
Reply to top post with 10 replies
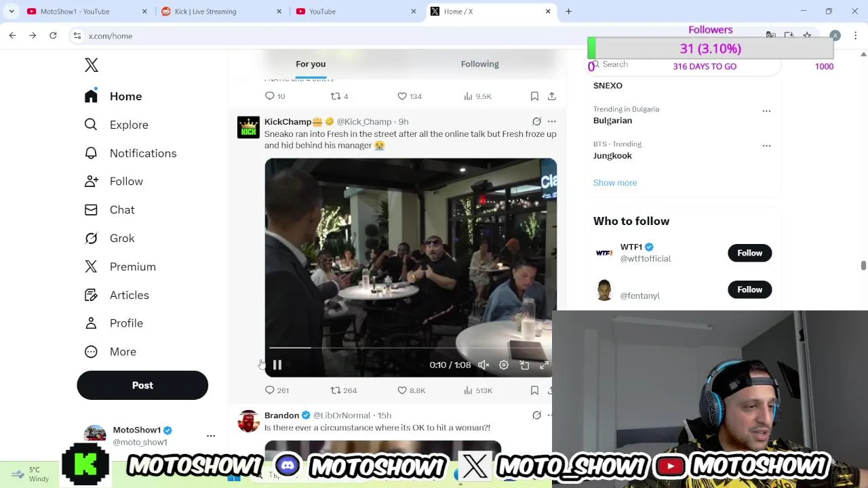pyautogui.click(x=275, y=96)
